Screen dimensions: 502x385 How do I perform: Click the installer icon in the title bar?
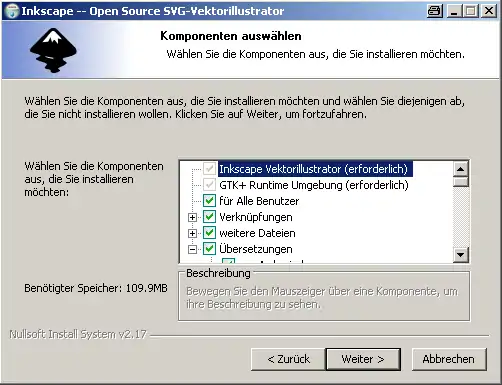click(12, 11)
